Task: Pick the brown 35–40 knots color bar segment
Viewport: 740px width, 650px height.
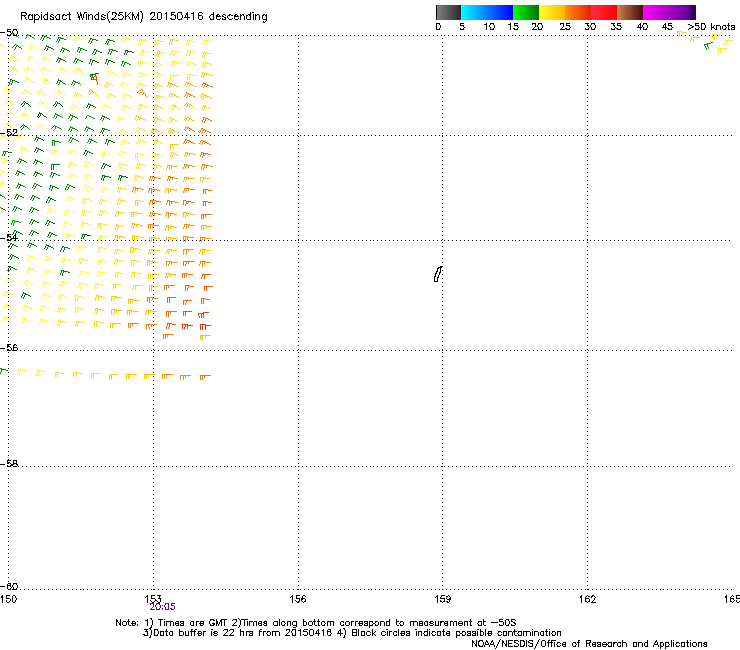Action: 630,12
